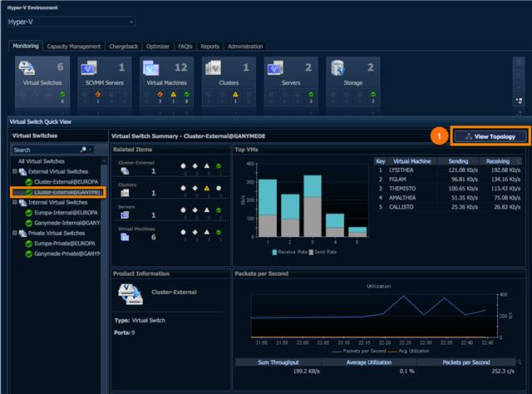Open the Hyper-V environment dropdown
Viewport: 532px width, 394px height.
click(71, 22)
